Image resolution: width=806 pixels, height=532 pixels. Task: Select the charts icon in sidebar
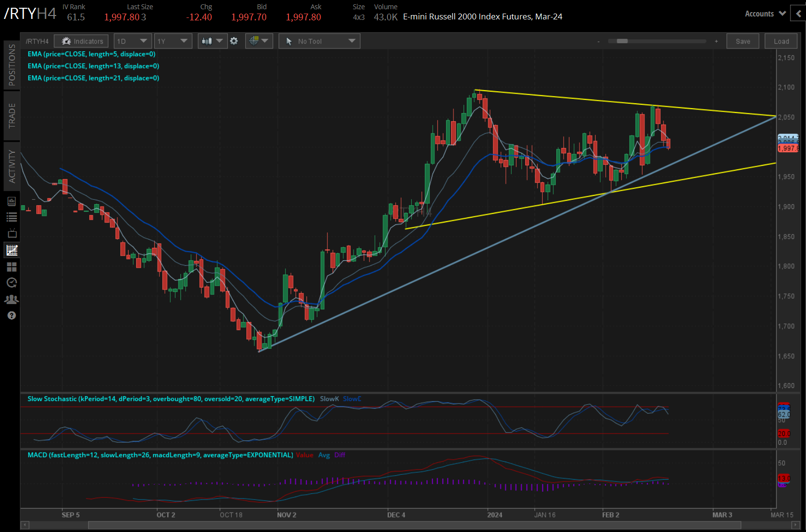(x=12, y=250)
